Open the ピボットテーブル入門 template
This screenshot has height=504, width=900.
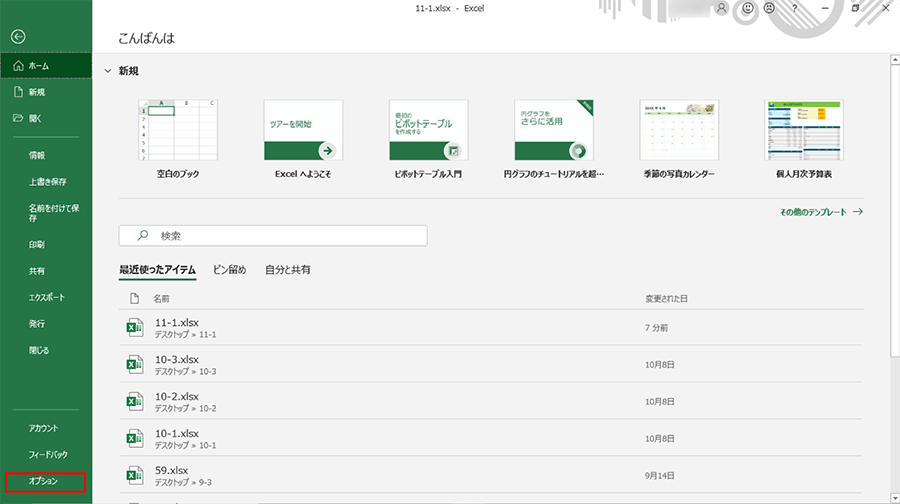428,139
